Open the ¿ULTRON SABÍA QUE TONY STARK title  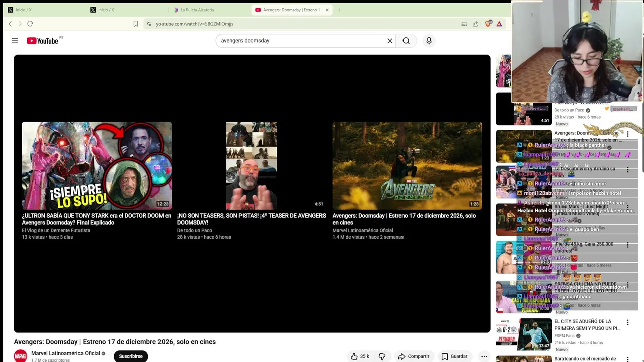pyautogui.click(x=97, y=219)
